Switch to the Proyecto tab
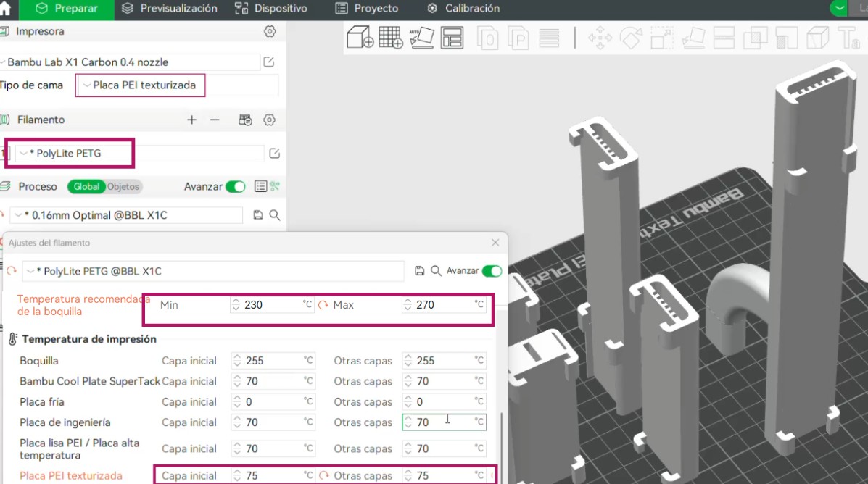This screenshot has width=868, height=484. click(x=367, y=9)
